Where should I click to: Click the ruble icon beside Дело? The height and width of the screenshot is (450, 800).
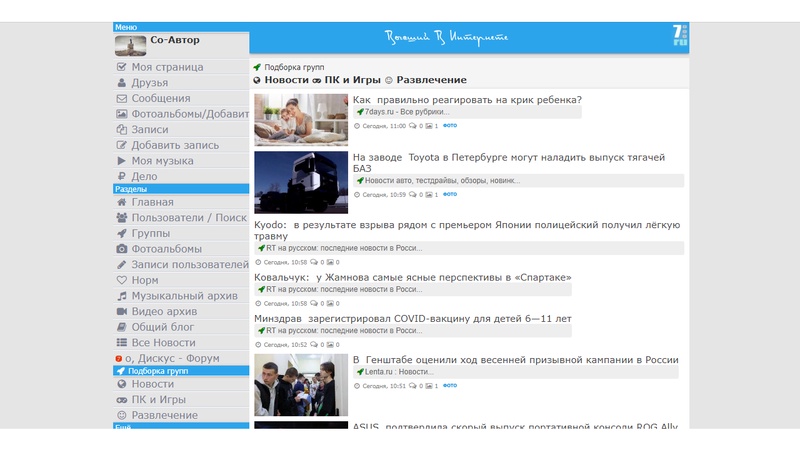[122, 176]
